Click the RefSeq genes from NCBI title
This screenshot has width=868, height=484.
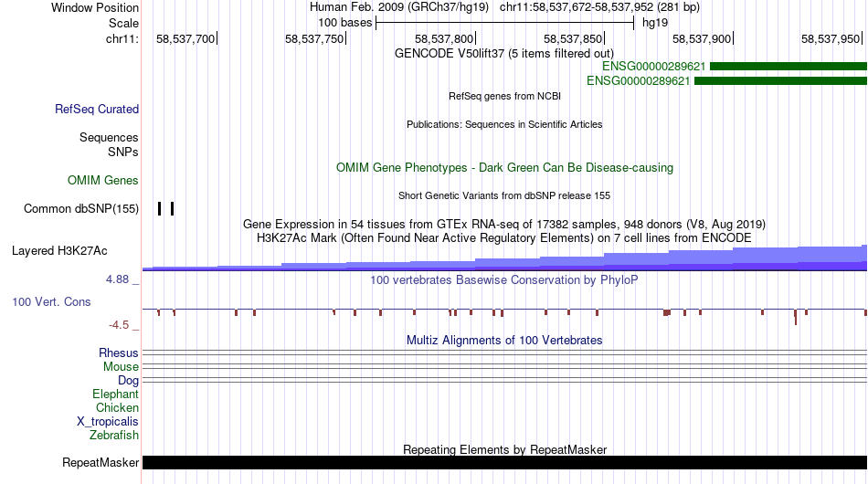pyautogui.click(x=504, y=96)
